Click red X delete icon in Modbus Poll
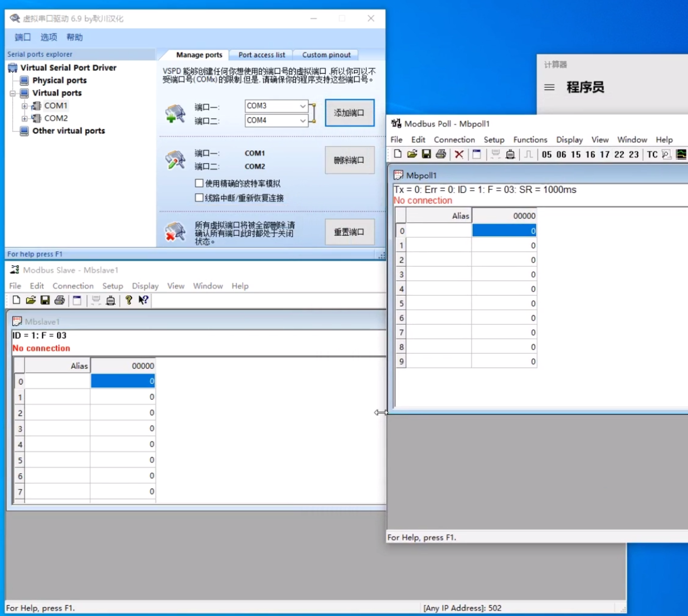The height and width of the screenshot is (616, 688). (459, 154)
